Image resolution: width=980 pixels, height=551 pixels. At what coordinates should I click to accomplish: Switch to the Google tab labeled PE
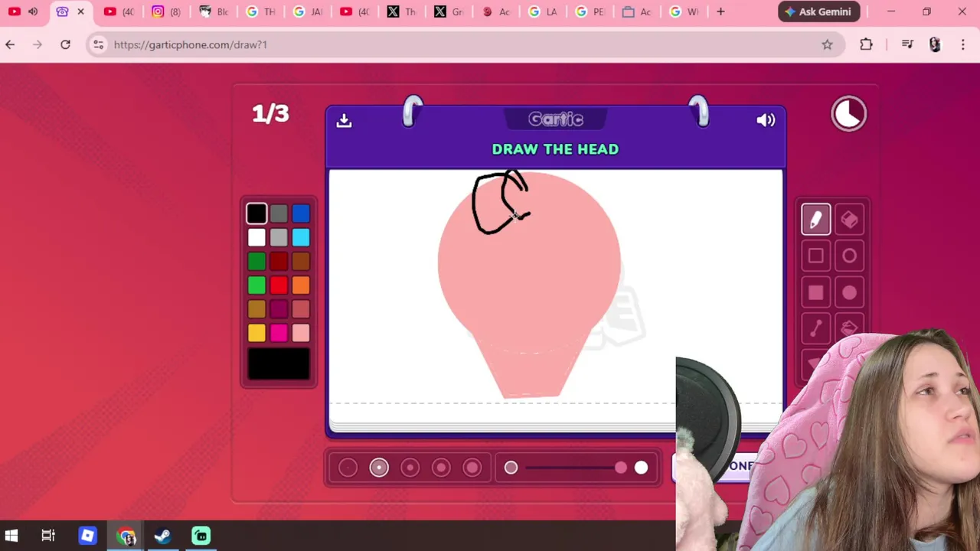point(590,11)
